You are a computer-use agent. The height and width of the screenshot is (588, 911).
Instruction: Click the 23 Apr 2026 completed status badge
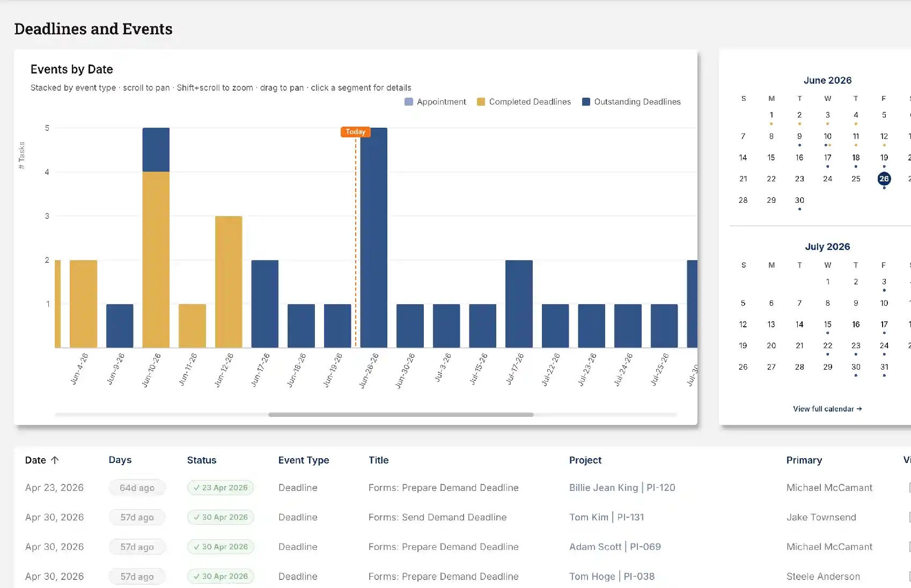[x=221, y=488]
